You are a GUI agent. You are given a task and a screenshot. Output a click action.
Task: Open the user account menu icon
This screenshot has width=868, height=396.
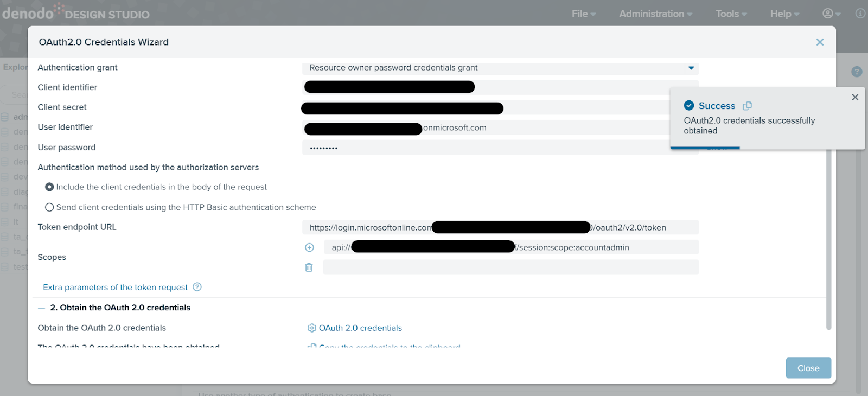(831, 14)
